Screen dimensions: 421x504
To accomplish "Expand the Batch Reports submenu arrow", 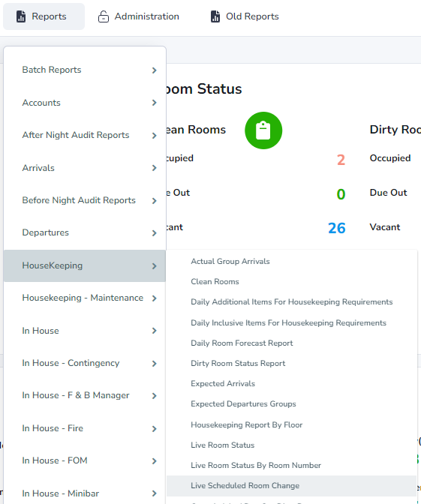I will click(x=155, y=70).
